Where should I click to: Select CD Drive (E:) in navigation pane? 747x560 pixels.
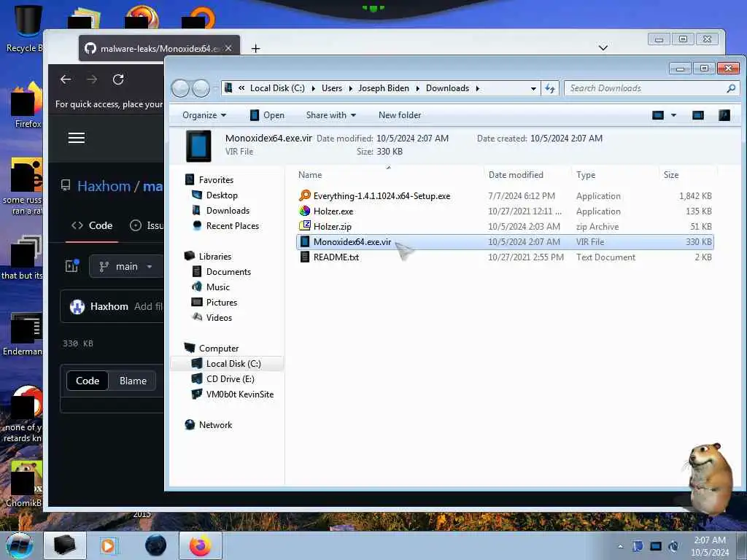230,379
